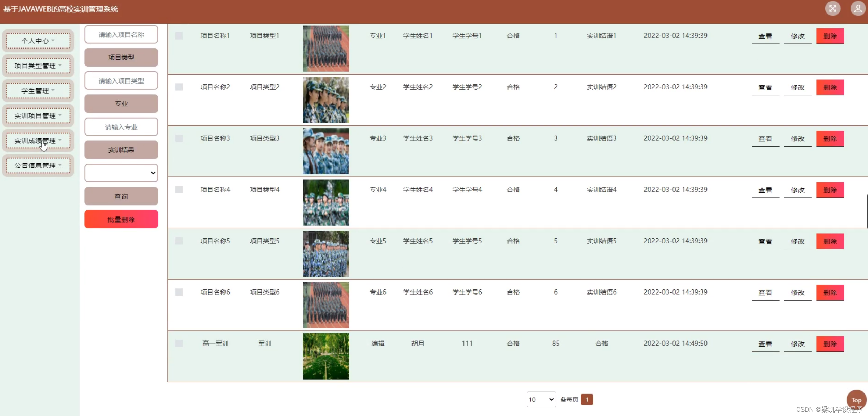Click the red 批量删除 button
This screenshot has width=868, height=416.
(x=121, y=219)
